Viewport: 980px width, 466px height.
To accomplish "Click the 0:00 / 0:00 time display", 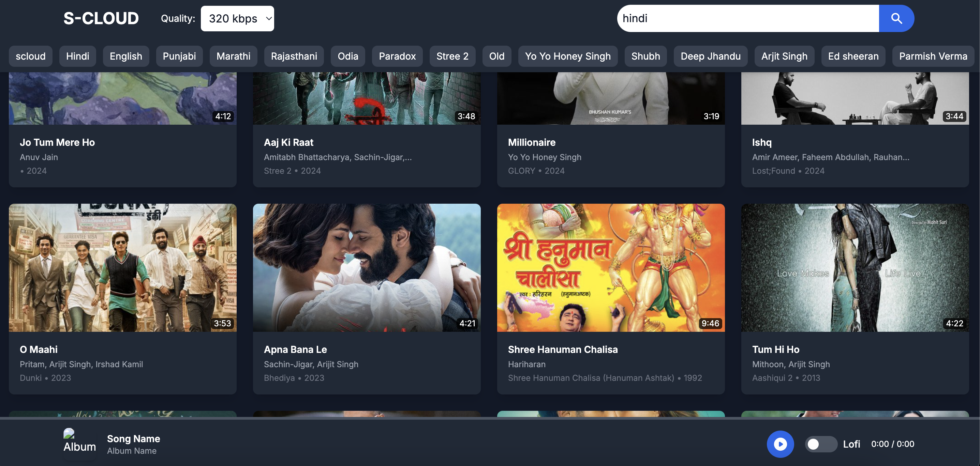I will click(892, 444).
